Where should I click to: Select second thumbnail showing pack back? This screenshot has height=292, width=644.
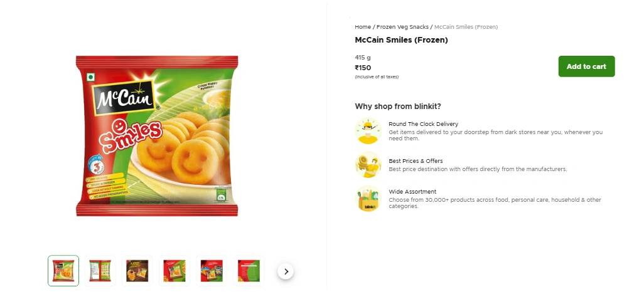click(100, 271)
